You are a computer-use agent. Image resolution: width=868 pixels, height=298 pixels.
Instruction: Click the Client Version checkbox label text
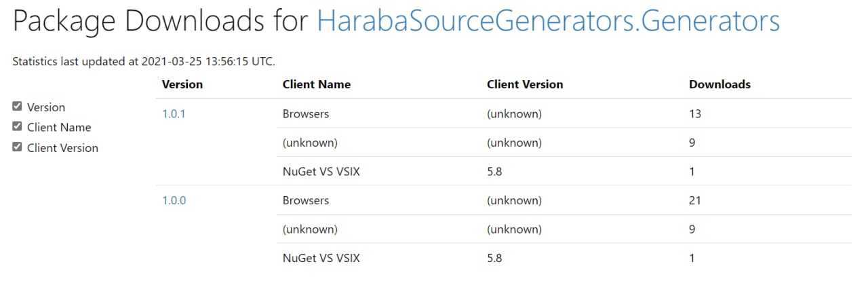click(x=62, y=148)
